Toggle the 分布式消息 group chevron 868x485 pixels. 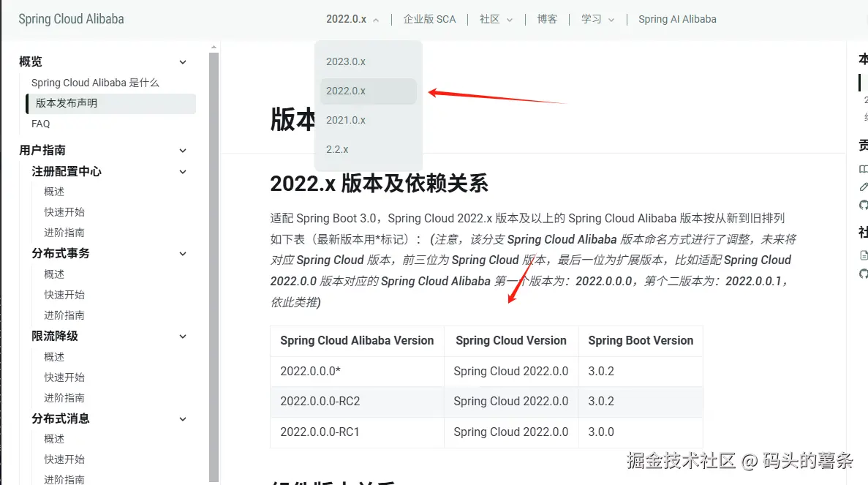pos(183,418)
